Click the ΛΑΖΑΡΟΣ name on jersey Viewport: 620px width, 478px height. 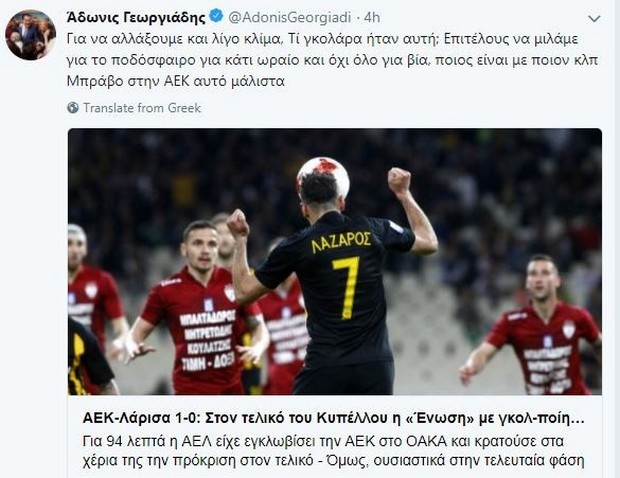click(x=341, y=242)
